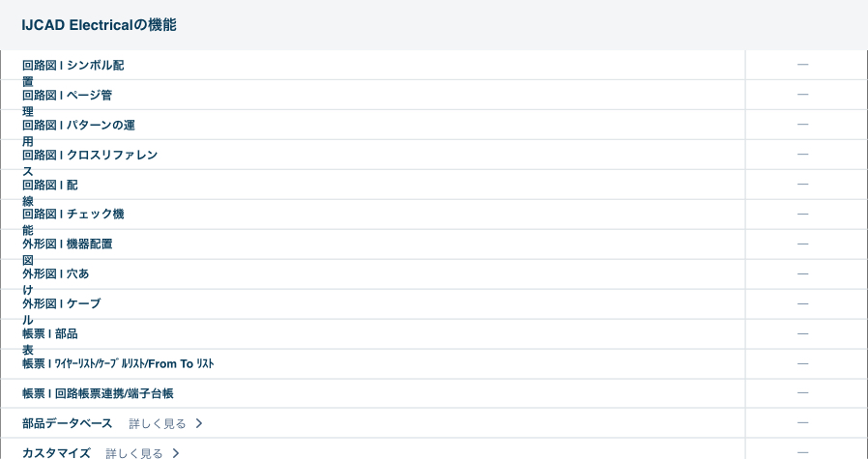Open 詳しく見る link for カスタマイズ

pos(133,452)
